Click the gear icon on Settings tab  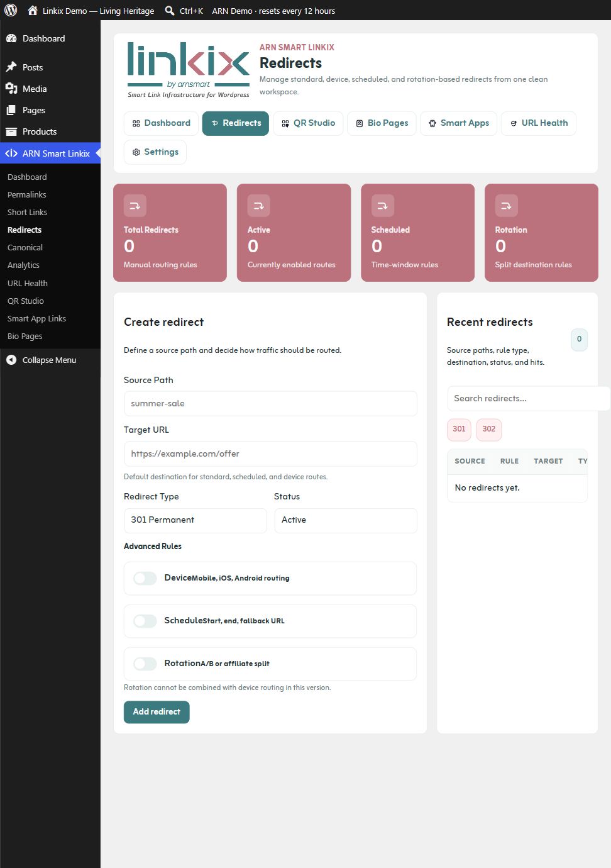[x=136, y=152]
